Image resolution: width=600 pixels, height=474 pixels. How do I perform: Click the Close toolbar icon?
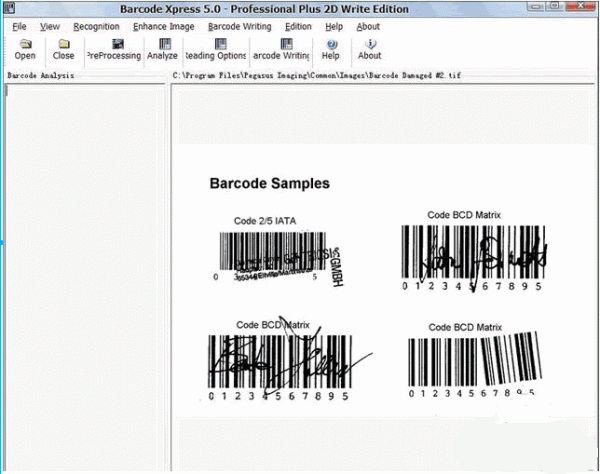(64, 45)
